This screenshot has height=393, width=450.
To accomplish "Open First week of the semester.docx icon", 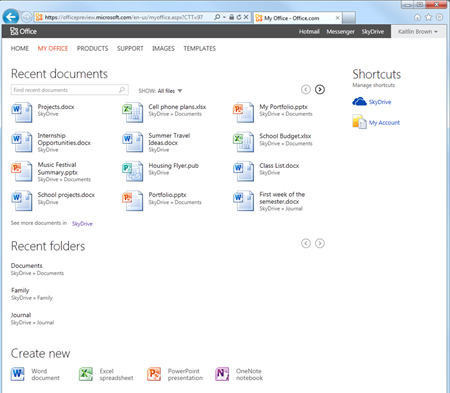I will click(244, 200).
